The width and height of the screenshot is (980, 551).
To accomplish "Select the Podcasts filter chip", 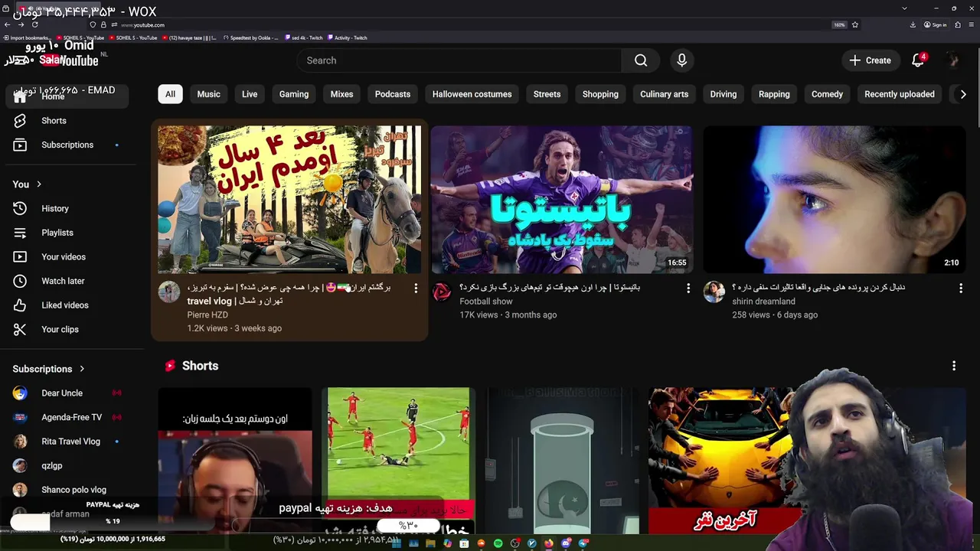I will tap(393, 94).
